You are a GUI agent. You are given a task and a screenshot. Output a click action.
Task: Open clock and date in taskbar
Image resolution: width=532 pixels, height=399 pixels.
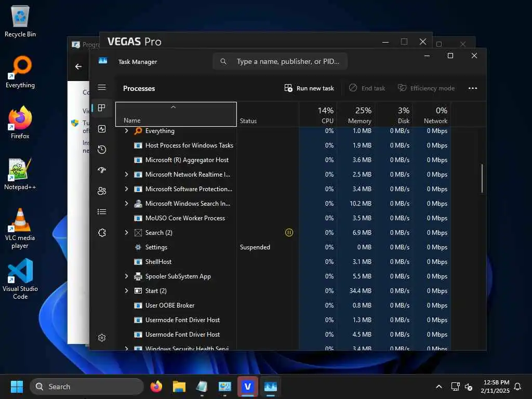pyautogui.click(x=495, y=387)
